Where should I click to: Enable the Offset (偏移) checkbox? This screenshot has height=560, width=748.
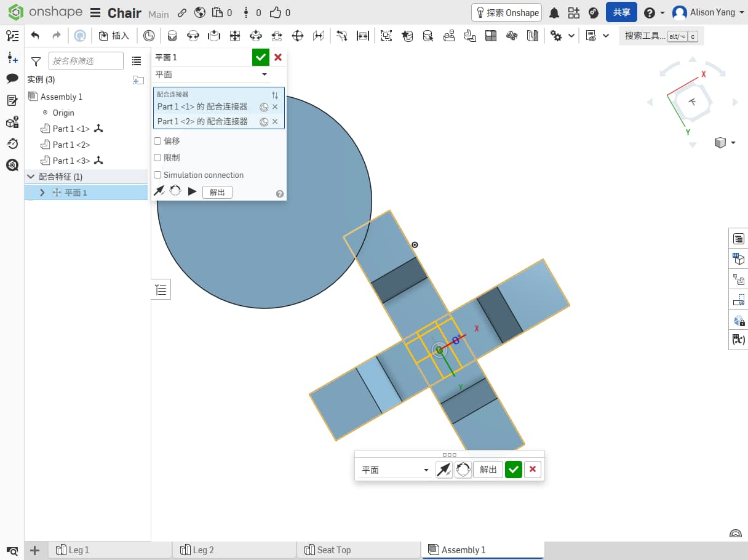pos(157,141)
